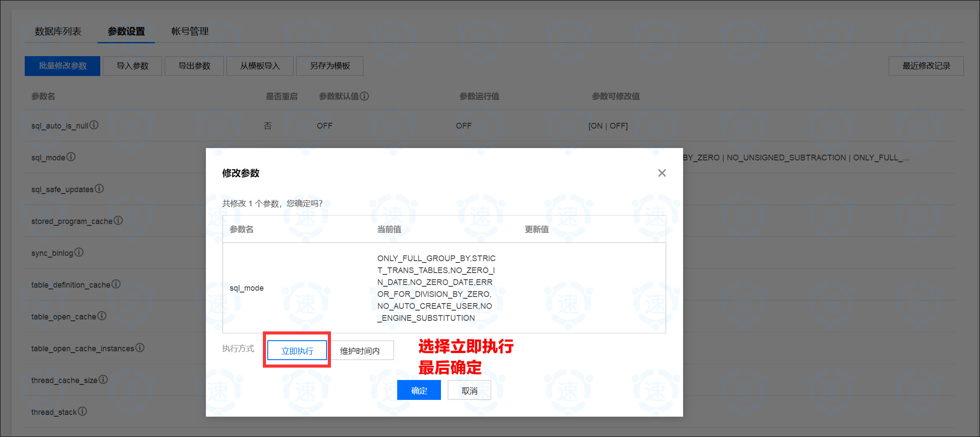Click info icon next to sync_binlog

pyautogui.click(x=79, y=252)
